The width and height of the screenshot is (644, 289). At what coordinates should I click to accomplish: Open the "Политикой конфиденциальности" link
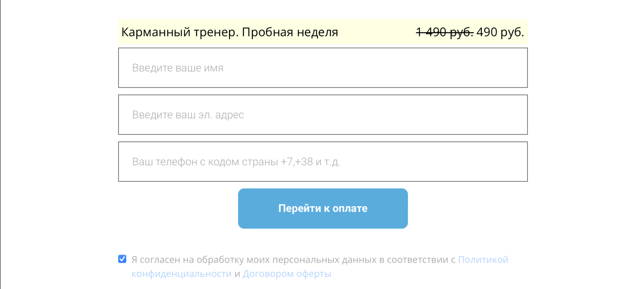(483, 260)
